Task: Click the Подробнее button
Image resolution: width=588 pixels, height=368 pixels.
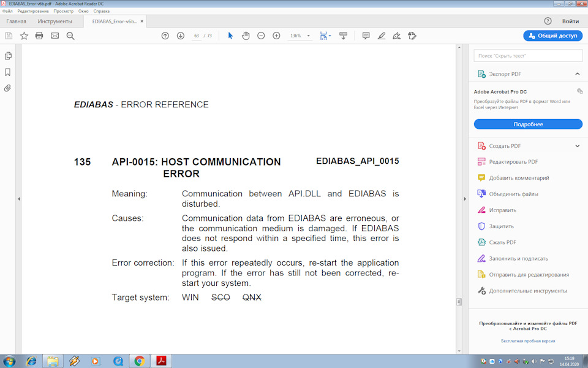Action: pyautogui.click(x=528, y=124)
